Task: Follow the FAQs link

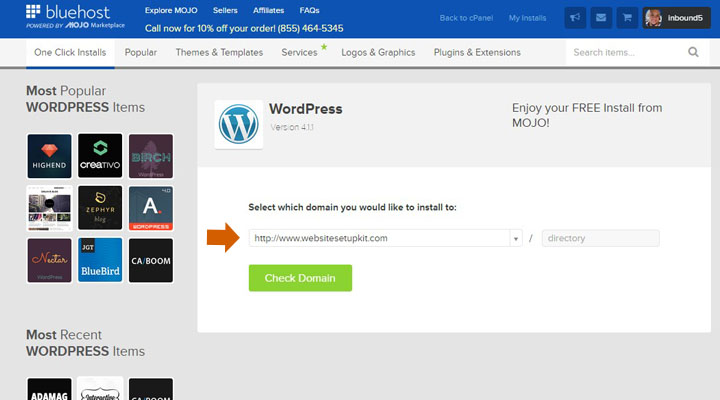Action: [x=309, y=10]
